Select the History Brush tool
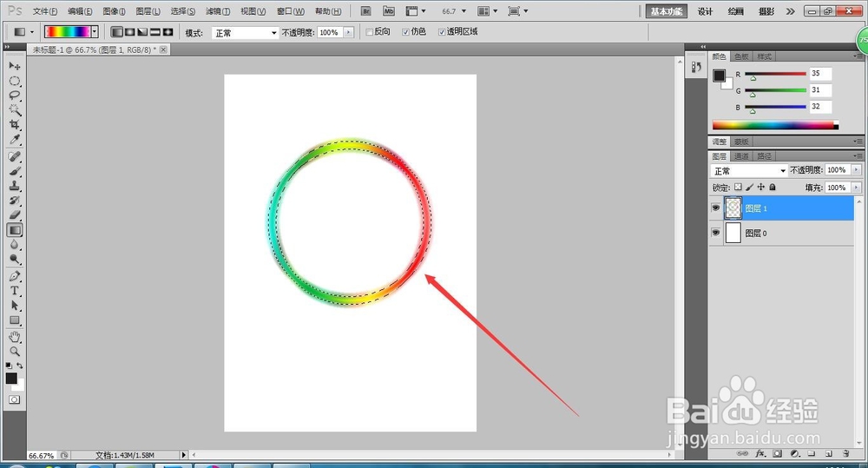This screenshot has width=868, height=468. [15, 201]
